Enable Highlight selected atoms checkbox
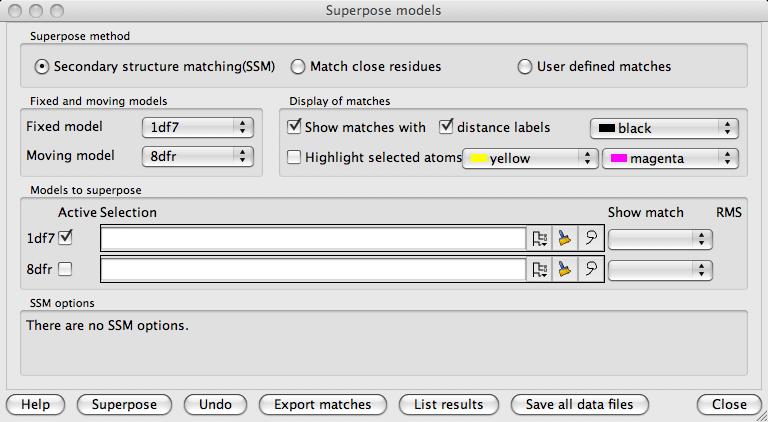The image size is (768, 422). (x=295, y=157)
